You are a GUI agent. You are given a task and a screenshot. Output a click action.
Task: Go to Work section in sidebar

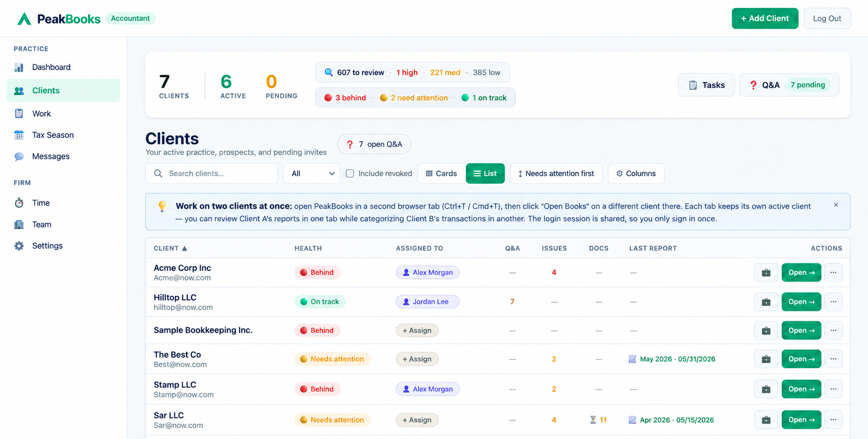63,114
